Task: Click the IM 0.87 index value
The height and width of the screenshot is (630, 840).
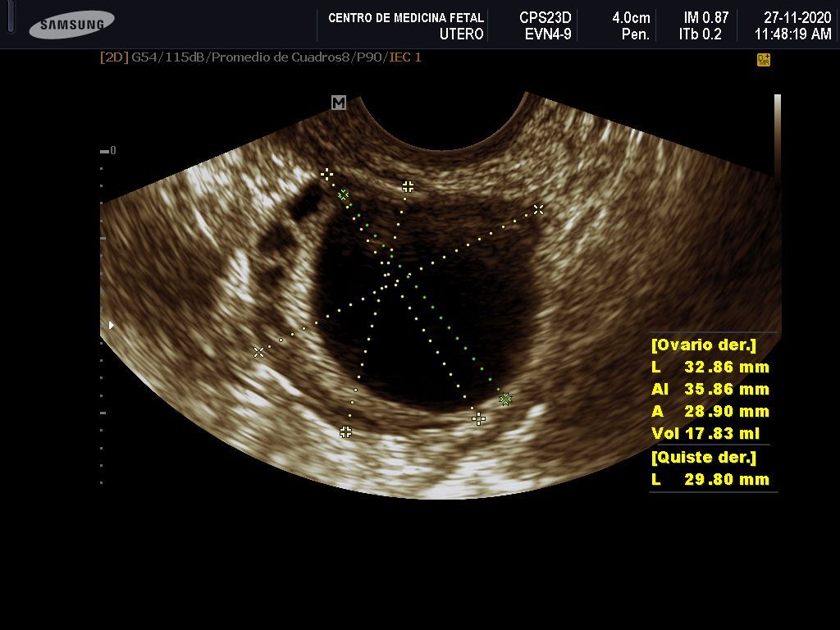Action: (x=706, y=18)
